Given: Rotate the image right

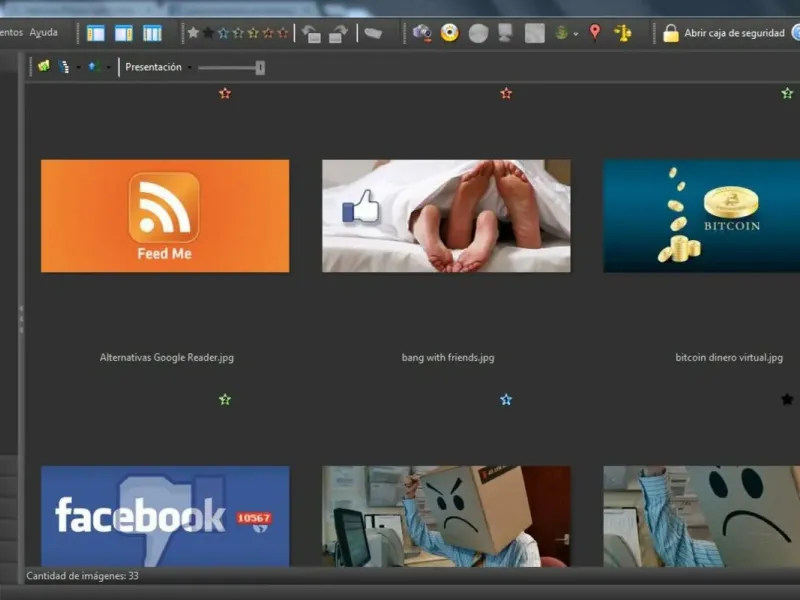Looking at the screenshot, I should [x=338, y=34].
